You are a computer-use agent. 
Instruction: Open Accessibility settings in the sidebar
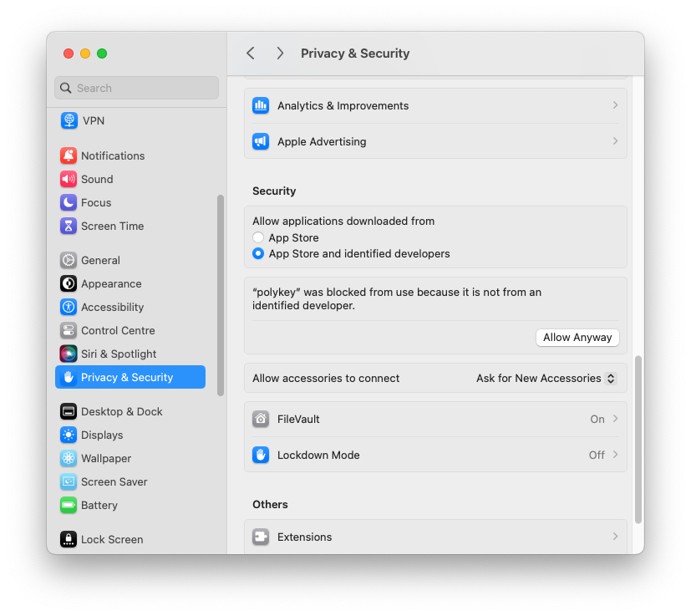click(112, 307)
